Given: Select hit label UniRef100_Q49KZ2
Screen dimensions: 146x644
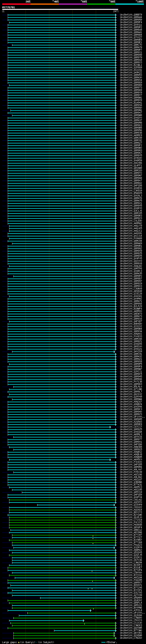Looking at the screenshot, I should (131, 72).
